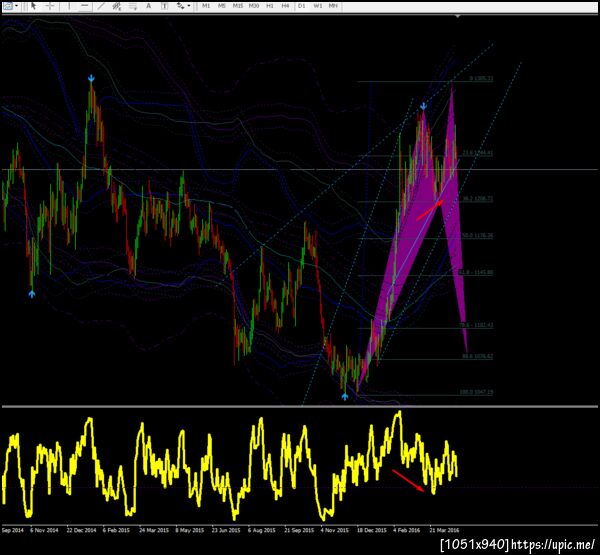Switch to H1 timeframe

[x=270, y=6]
